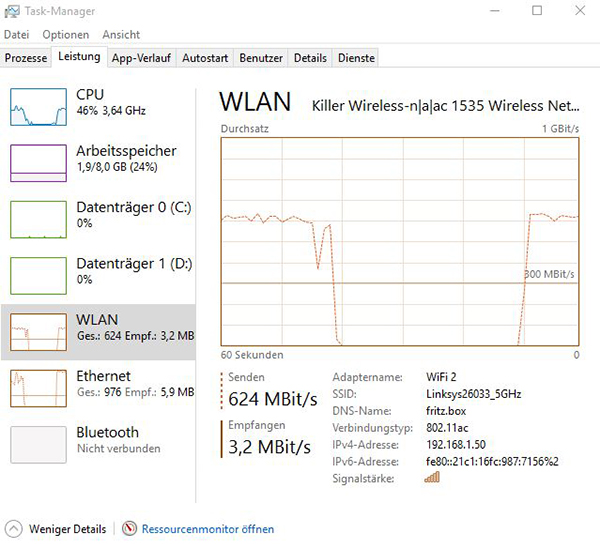Screen dimensions: 600x549
Task: Click the Signalstärke bars icon
Action: 432,477
